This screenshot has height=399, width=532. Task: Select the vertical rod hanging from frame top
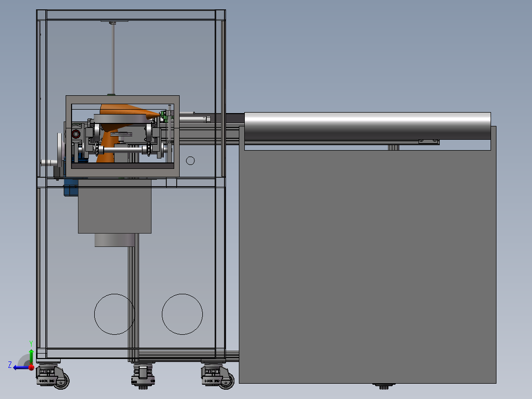[x=113, y=58]
